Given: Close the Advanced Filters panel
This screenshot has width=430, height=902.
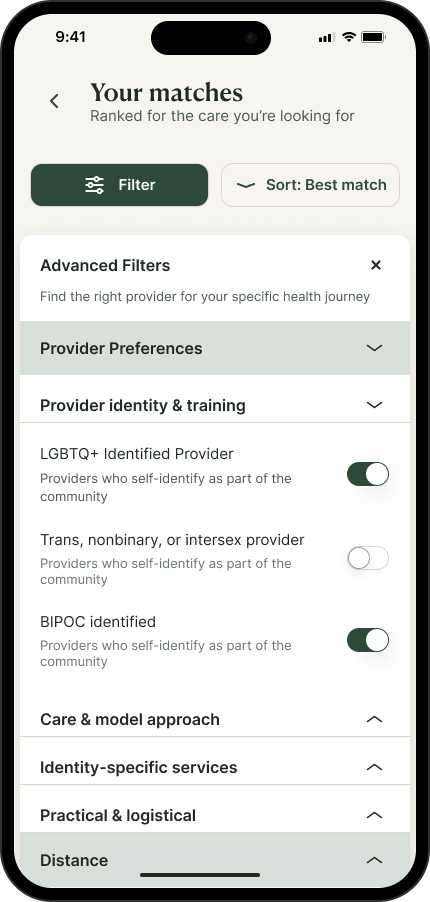Looking at the screenshot, I should (376, 265).
